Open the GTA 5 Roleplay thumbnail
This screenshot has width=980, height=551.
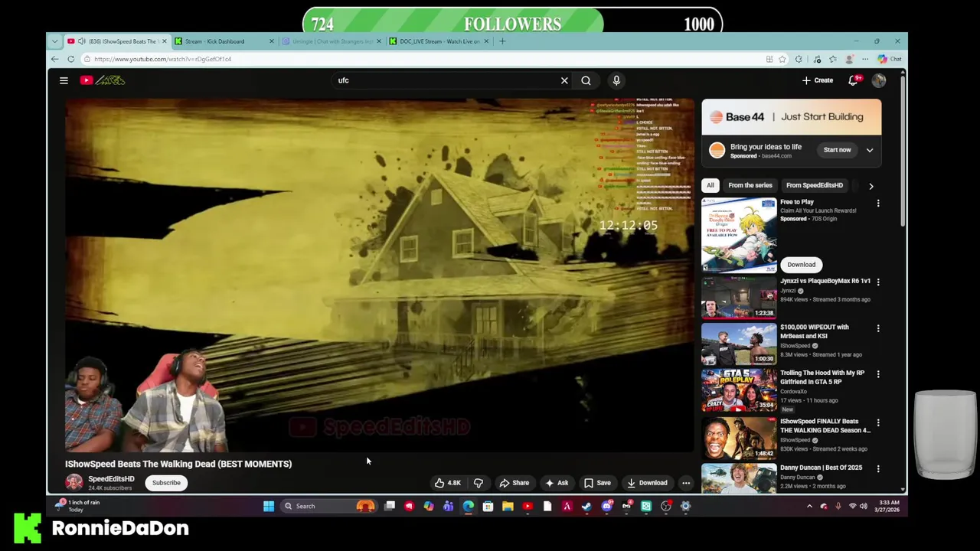pos(739,390)
